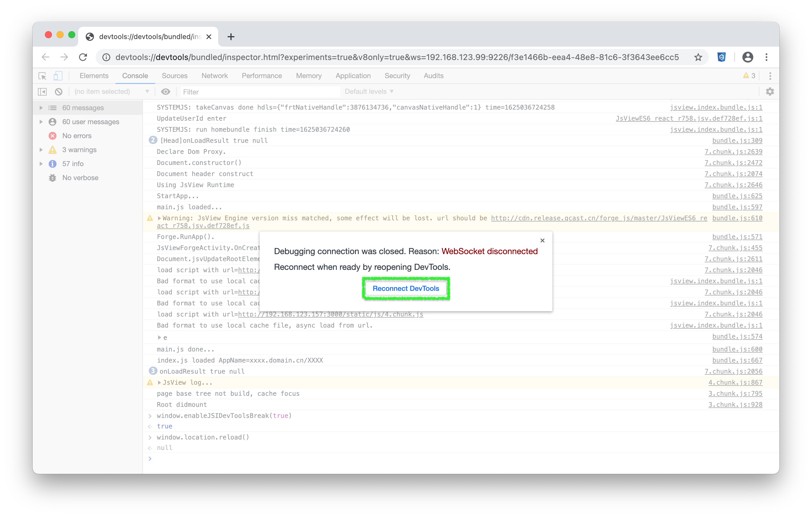This screenshot has width=812, height=517.
Task: Click the warnings count badge icon
Action: coord(749,76)
